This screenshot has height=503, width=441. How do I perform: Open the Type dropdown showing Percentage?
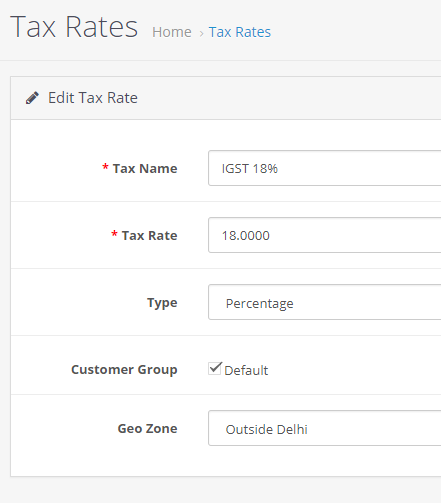coord(325,302)
